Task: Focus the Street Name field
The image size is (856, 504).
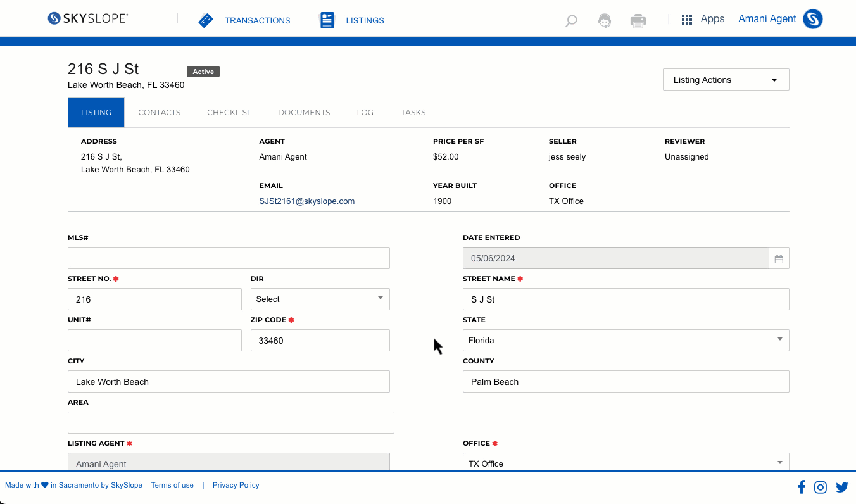Action: 626,299
